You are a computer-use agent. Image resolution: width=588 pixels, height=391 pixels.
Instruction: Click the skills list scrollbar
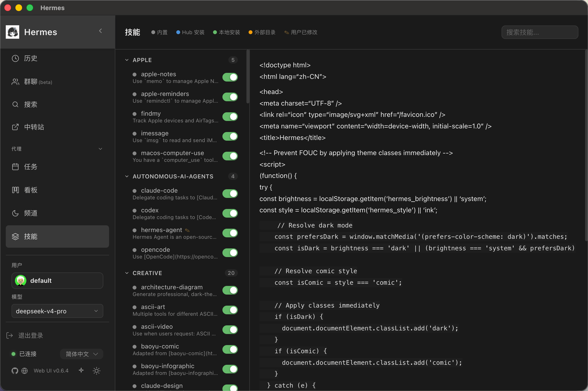tap(248, 76)
